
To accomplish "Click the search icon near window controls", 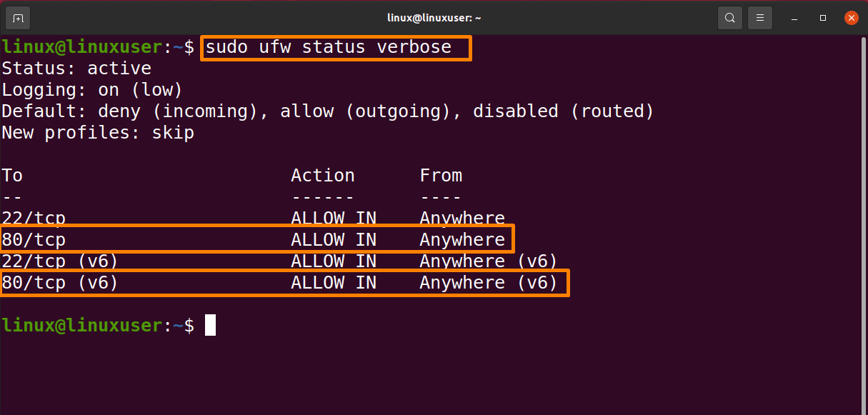I will tap(729, 17).
